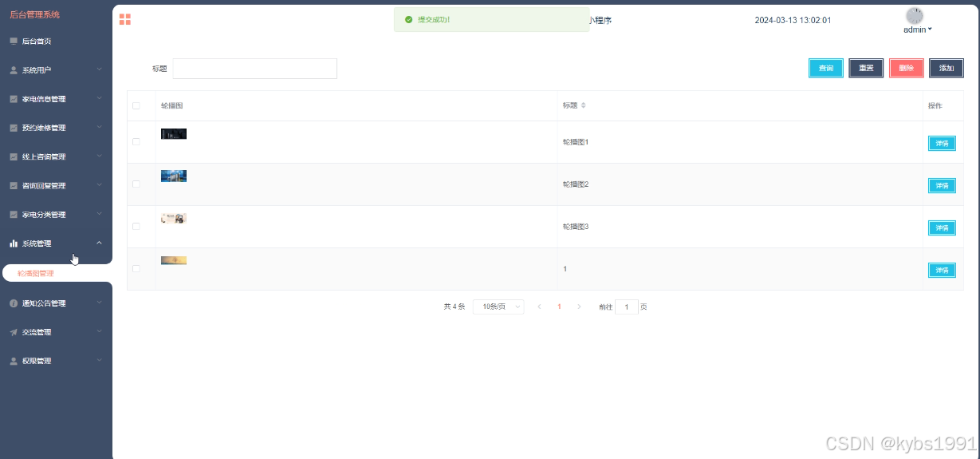Check the checkbox for row 轮播图3
Screen dimensions: 980x459
(x=136, y=226)
